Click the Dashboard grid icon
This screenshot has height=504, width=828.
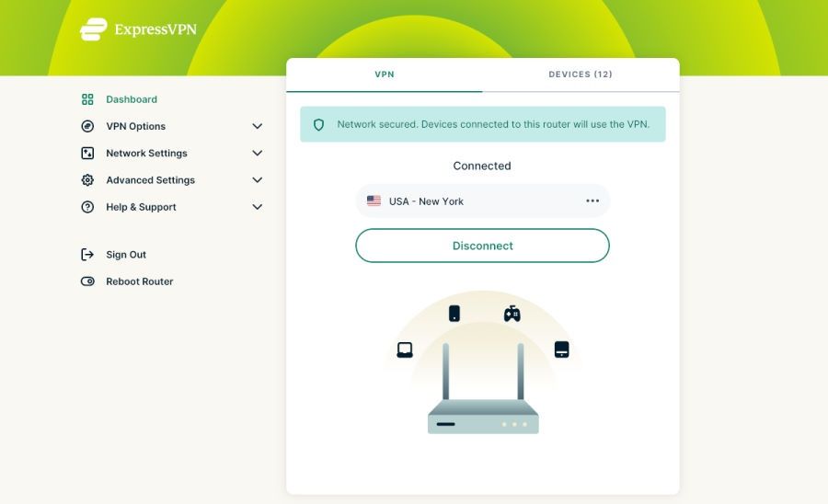pyautogui.click(x=87, y=99)
